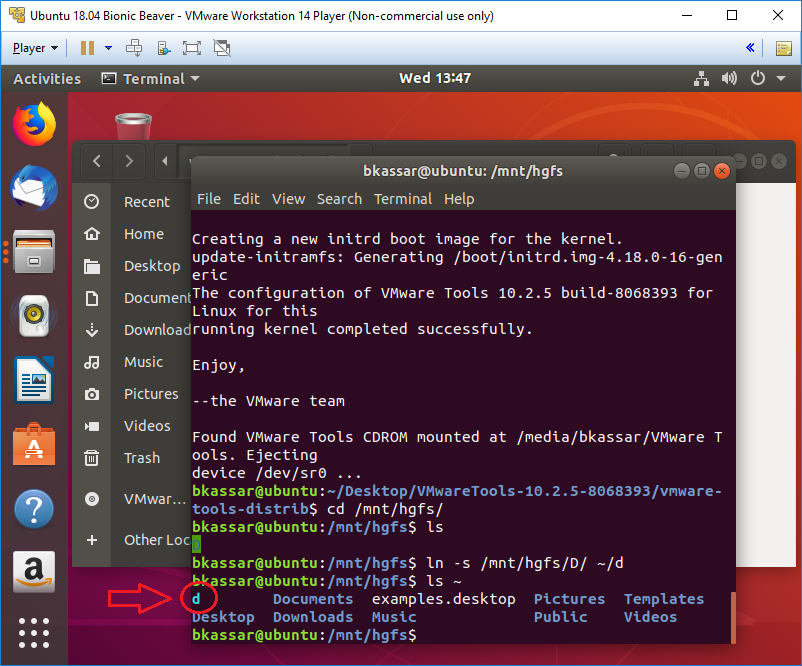Screen dimensions: 802x666
Task: Launch Thunderbird mail from the dock
Action: click(x=34, y=188)
